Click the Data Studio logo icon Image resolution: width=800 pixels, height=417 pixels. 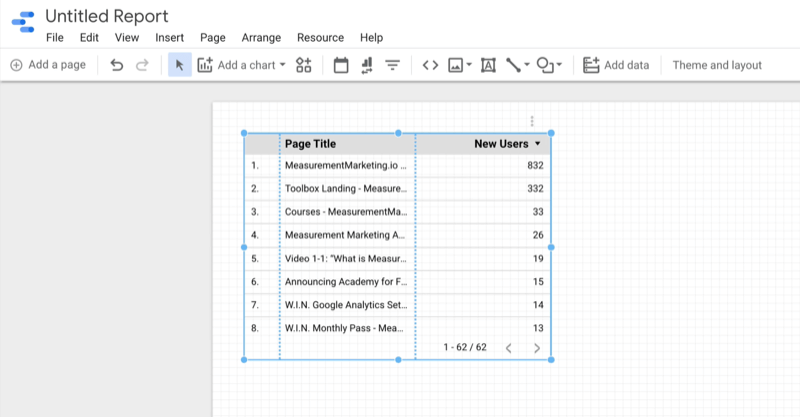(23, 22)
